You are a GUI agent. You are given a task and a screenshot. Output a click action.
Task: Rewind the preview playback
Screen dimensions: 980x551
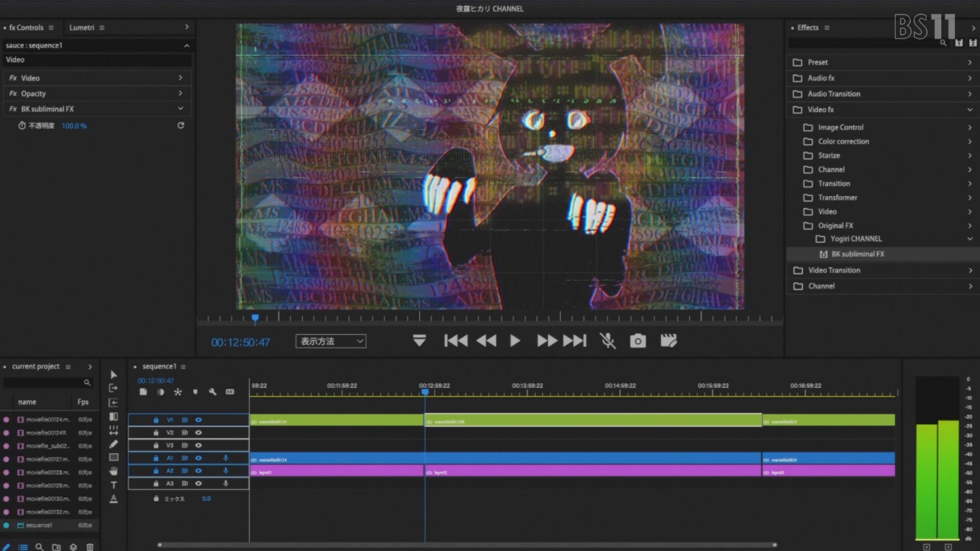[x=486, y=341]
